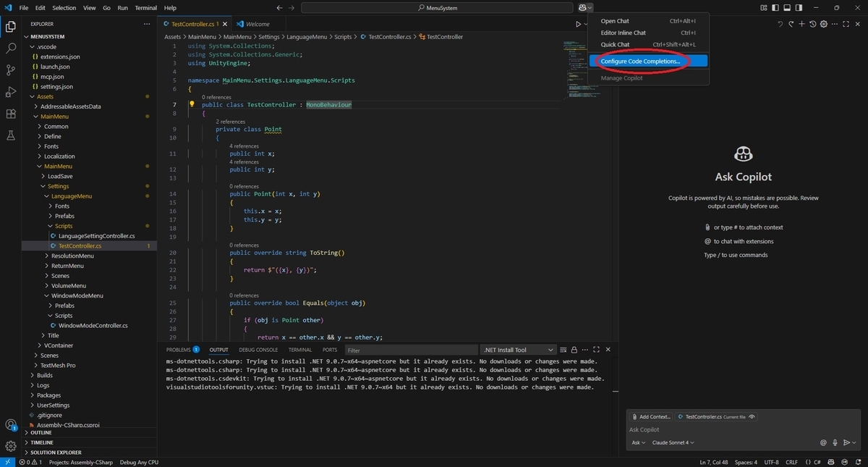
Task: Click errors and warnings status bar indicator
Action: click(x=30, y=462)
